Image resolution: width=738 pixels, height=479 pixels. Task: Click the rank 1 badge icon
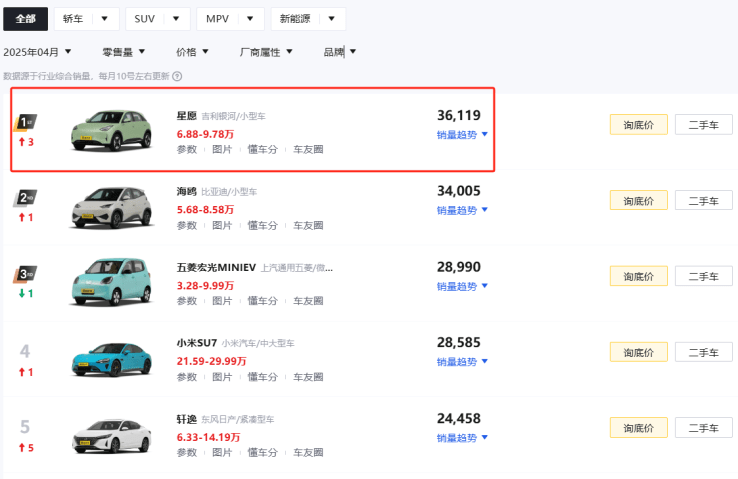26,123
